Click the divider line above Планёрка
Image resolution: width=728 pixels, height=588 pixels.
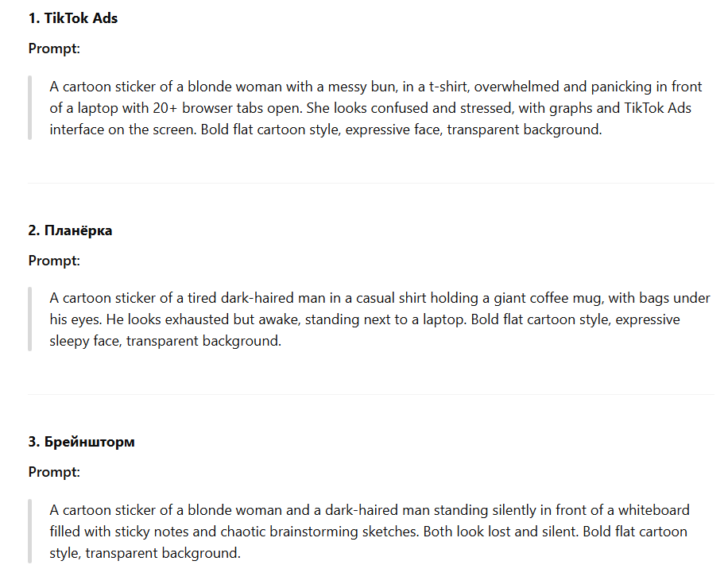(x=371, y=184)
